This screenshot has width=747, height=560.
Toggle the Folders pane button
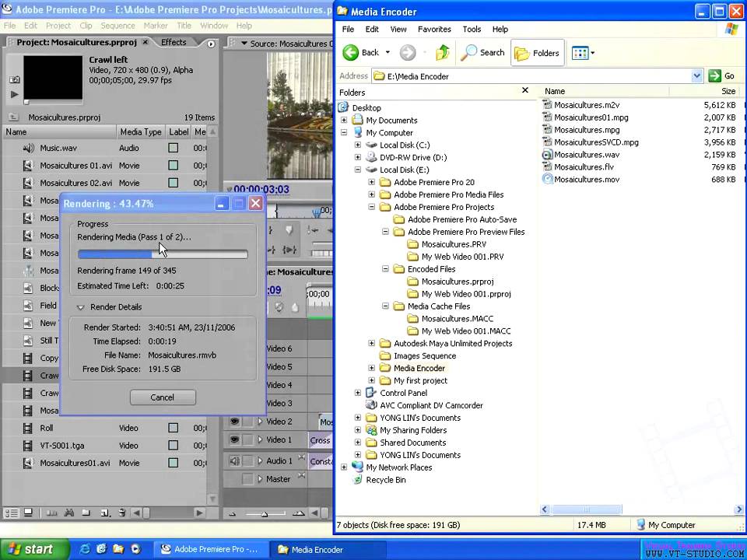click(x=538, y=53)
